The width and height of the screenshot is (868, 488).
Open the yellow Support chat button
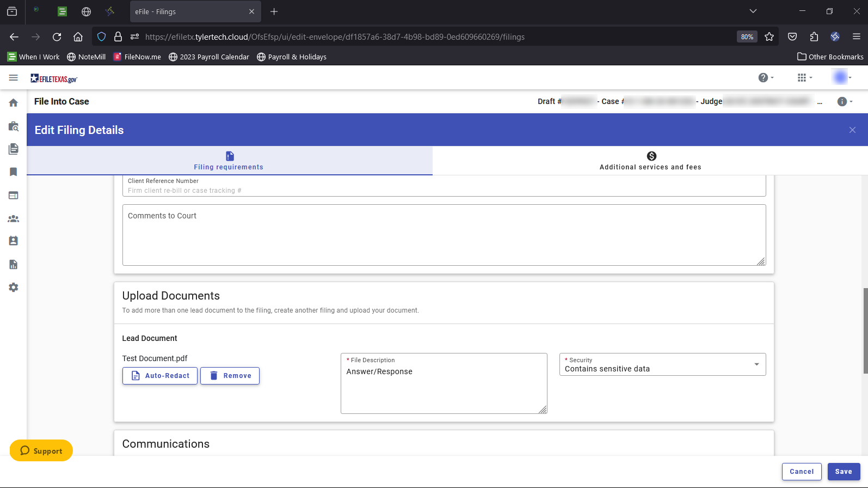(x=41, y=450)
